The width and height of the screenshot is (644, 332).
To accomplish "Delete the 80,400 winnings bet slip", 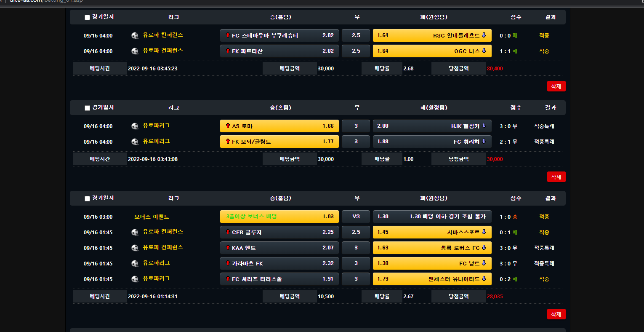I will [x=556, y=86].
